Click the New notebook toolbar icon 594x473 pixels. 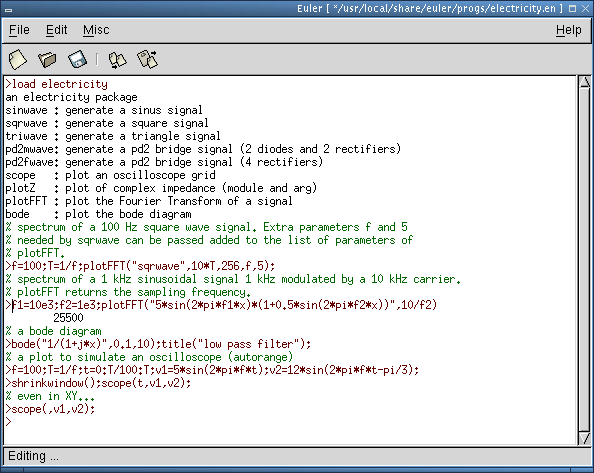pyautogui.click(x=17, y=59)
